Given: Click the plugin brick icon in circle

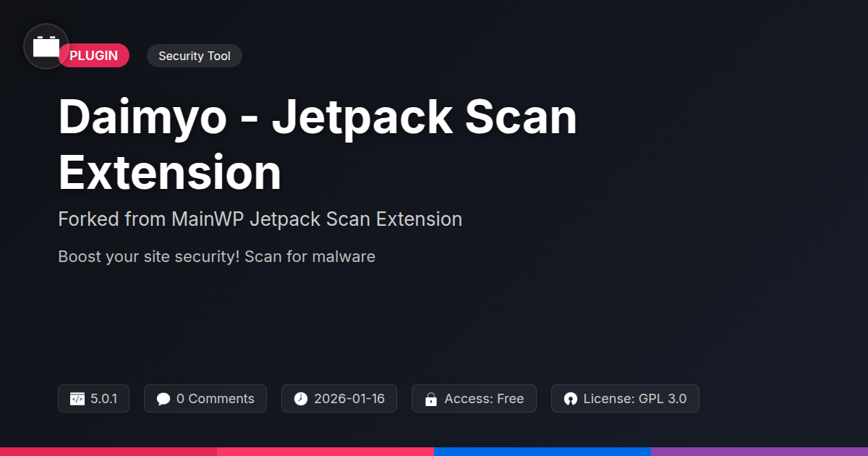Looking at the screenshot, I should pyautogui.click(x=46, y=46).
